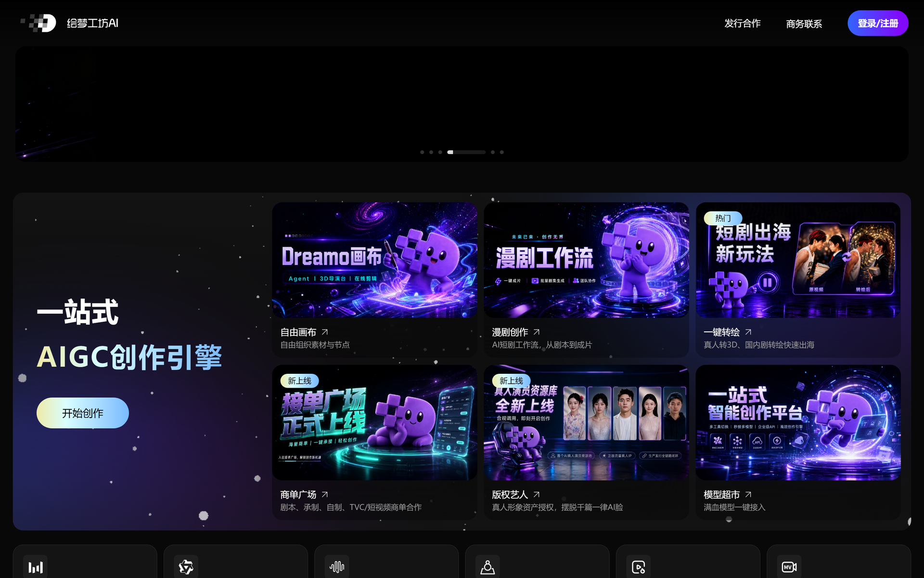The height and width of the screenshot is (578, 924).
Task: Click the 模型超市 link
Action: click(722, 495)
